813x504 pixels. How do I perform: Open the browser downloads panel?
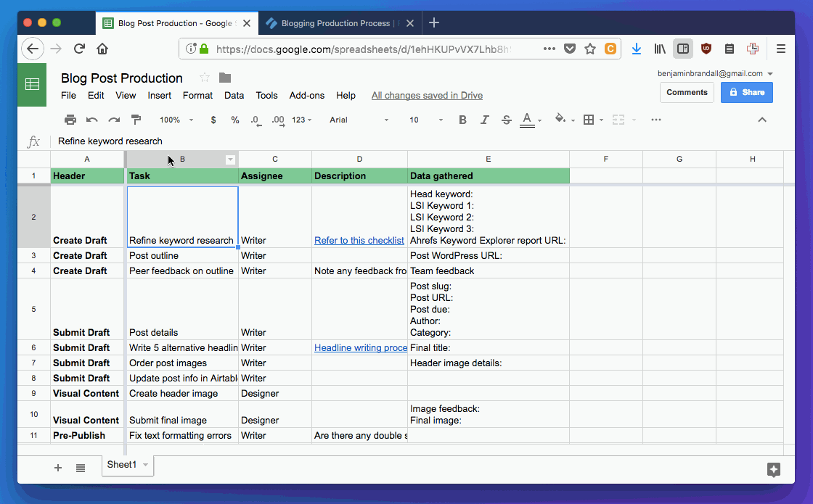pyautogui.click(x=636, y=49)
